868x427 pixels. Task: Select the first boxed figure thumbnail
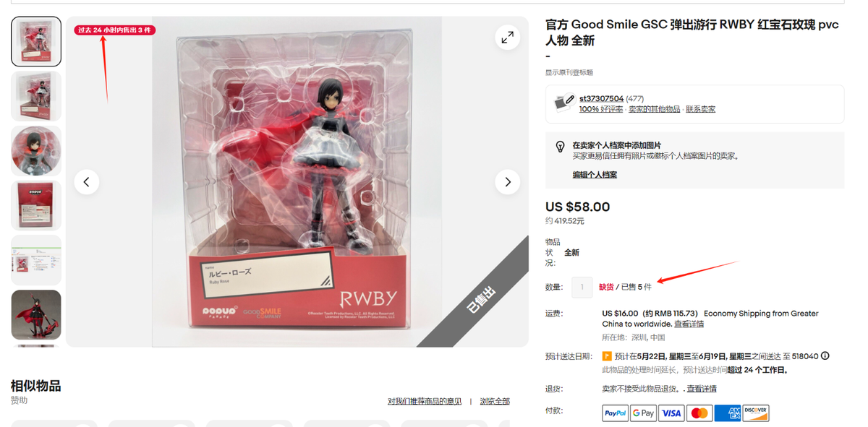(x=36, y=42)
